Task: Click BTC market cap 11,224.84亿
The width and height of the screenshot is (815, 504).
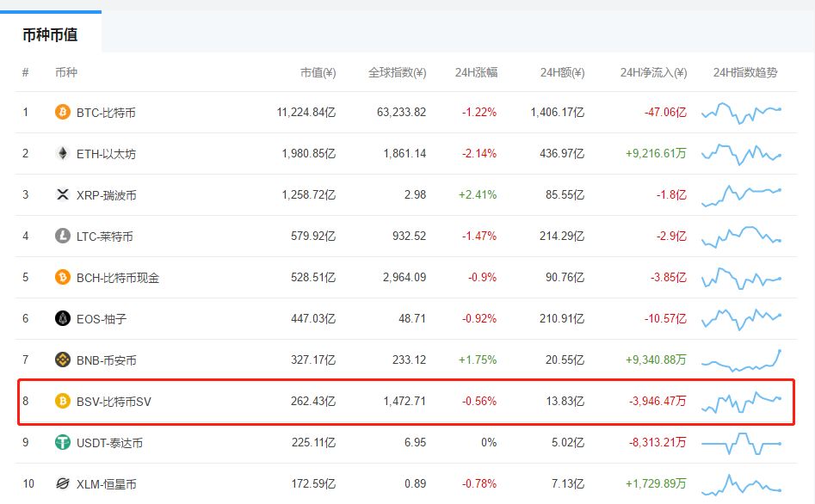Action: [306, 112]
